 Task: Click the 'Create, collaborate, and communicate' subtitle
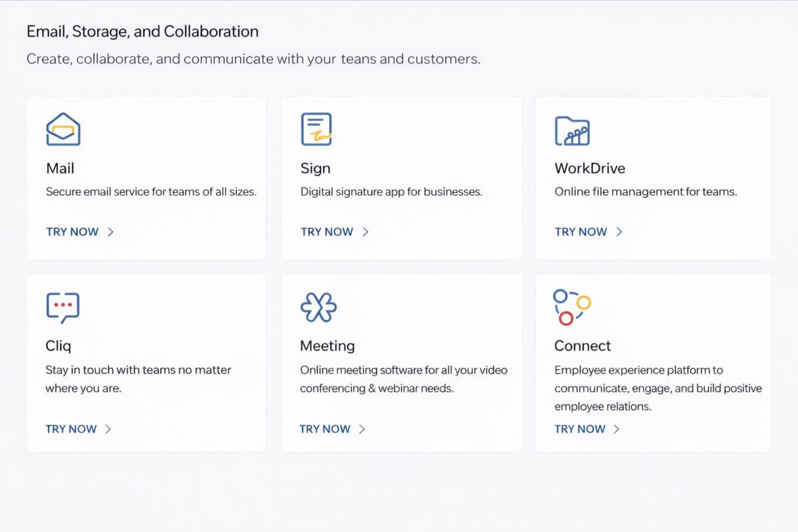(x=253, y=59)
